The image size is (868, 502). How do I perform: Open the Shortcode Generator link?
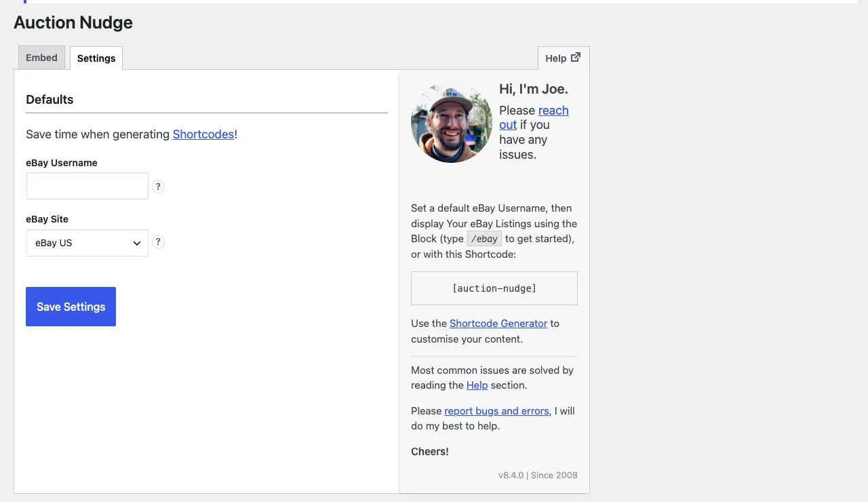pos(498,324)
